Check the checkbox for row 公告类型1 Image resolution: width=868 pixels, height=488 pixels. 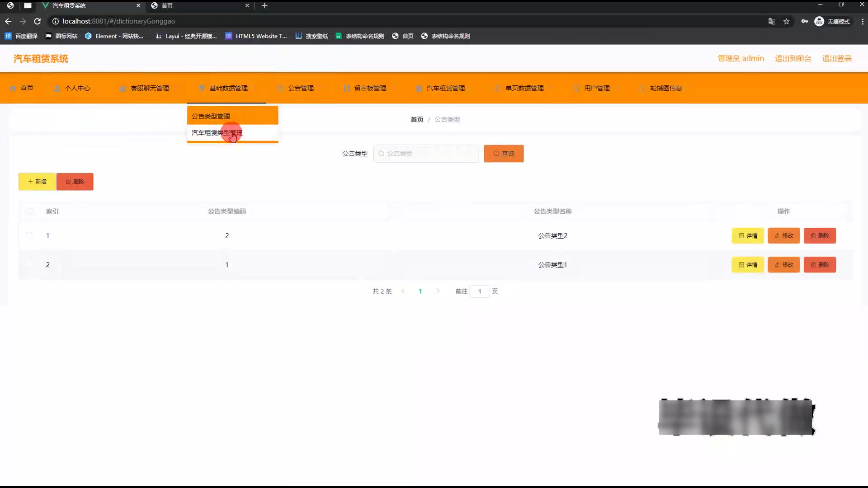point(29,265)
